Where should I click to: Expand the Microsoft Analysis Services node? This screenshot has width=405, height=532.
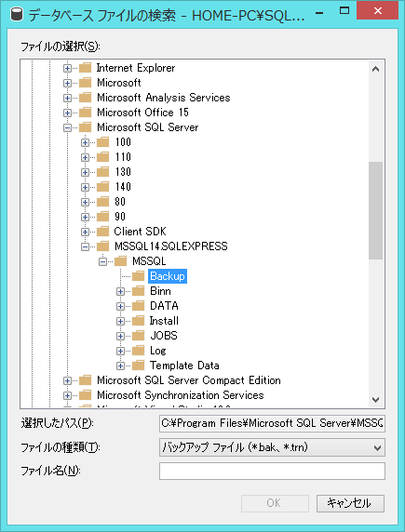pyautogui.click(x=67, y=98)
